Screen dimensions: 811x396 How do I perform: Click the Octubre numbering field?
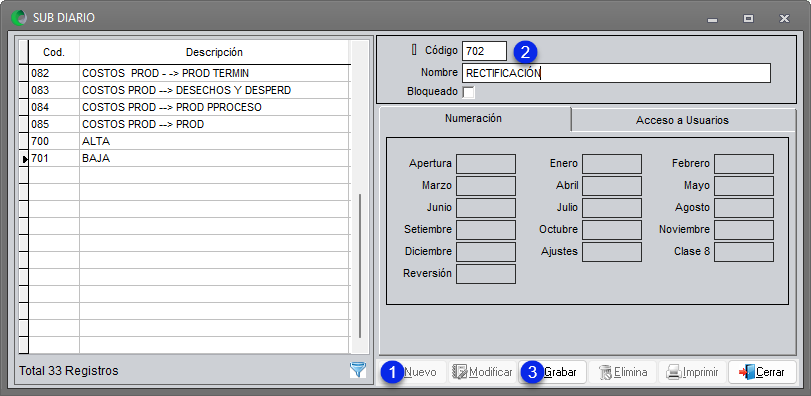[x=612, y=230]
